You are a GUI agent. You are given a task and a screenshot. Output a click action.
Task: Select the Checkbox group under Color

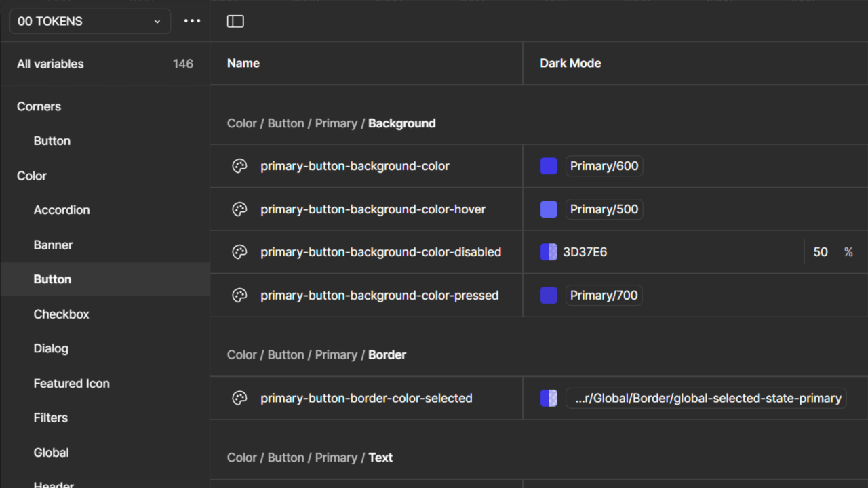pyautogui.click(x=62, y=314)
